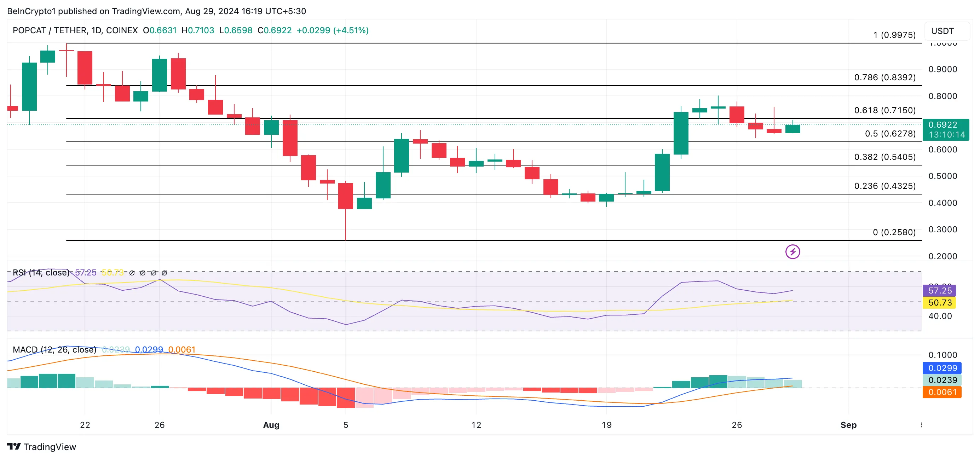
Task: Click the last ∅ symbol in RSI legend
Action: click(x=165, y=273)
